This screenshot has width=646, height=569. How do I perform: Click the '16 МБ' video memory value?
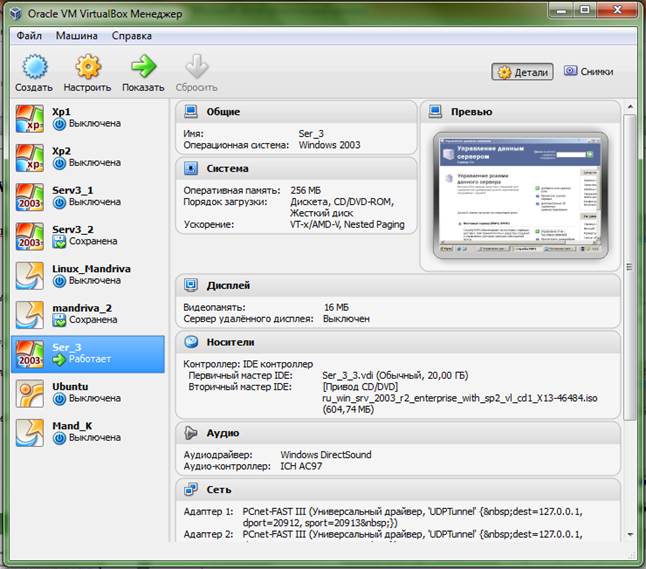(336, 307)
